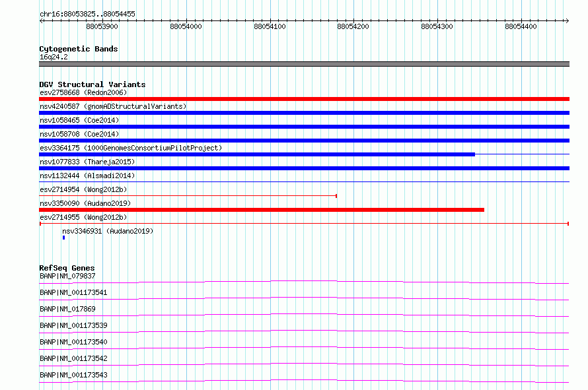The height and width of the screenshot is (390, 588).
Task: Click the left arrow of the ruler
Action: (x=42, y=21)
